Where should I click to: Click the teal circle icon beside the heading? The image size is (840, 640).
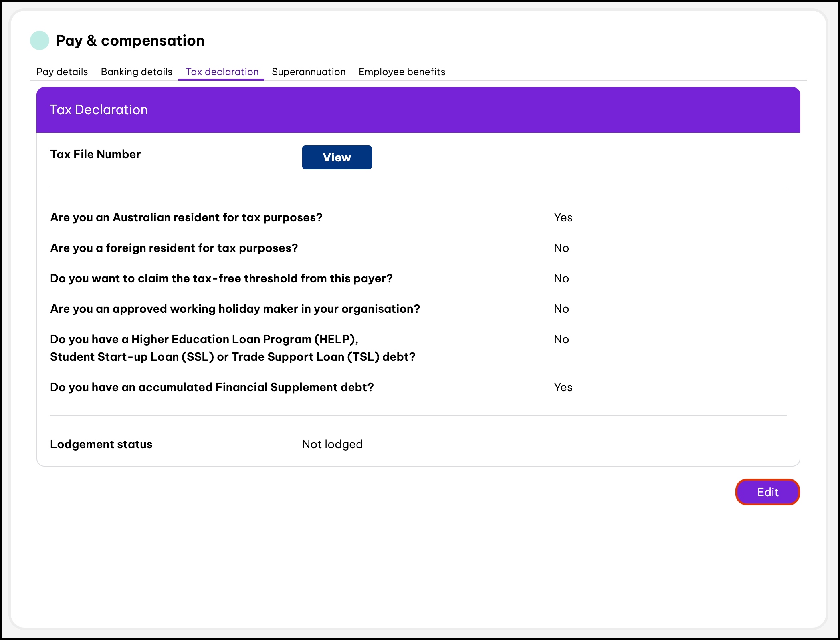tap(40, 40)
